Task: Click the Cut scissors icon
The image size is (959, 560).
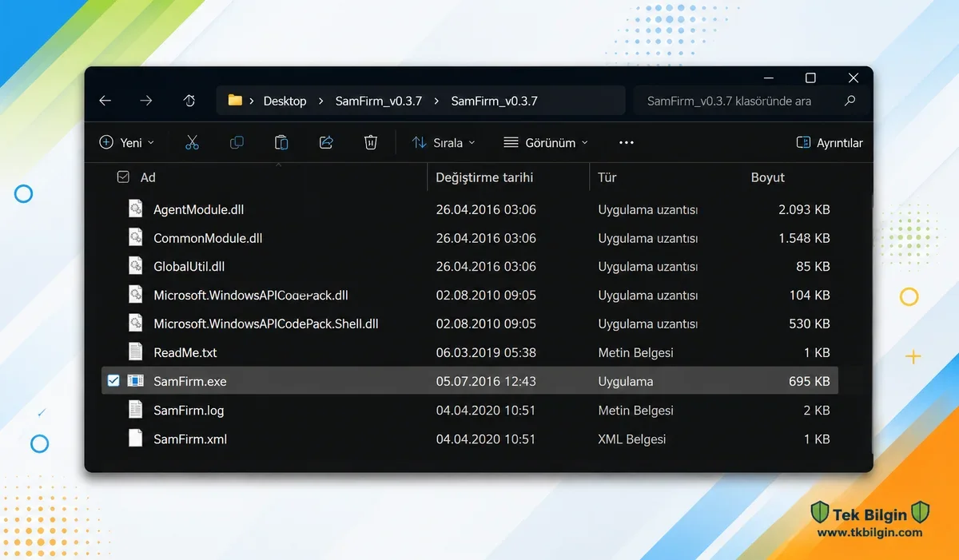Action: pyautogui.click(x=192, y=142)
